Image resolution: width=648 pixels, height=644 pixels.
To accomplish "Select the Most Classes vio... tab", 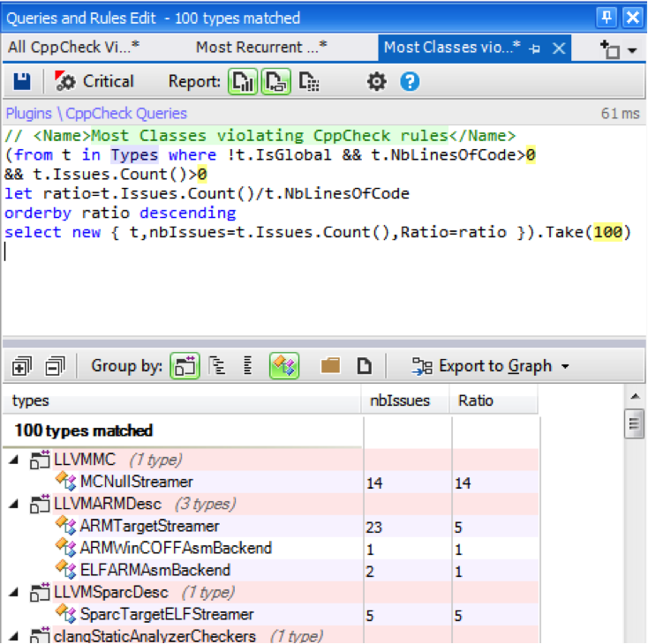I will [452, 48].
